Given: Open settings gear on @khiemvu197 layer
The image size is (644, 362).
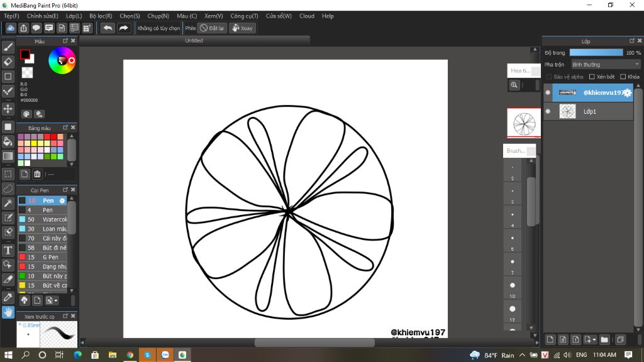Looking at the screenshot, I should [x=627, y=93].
